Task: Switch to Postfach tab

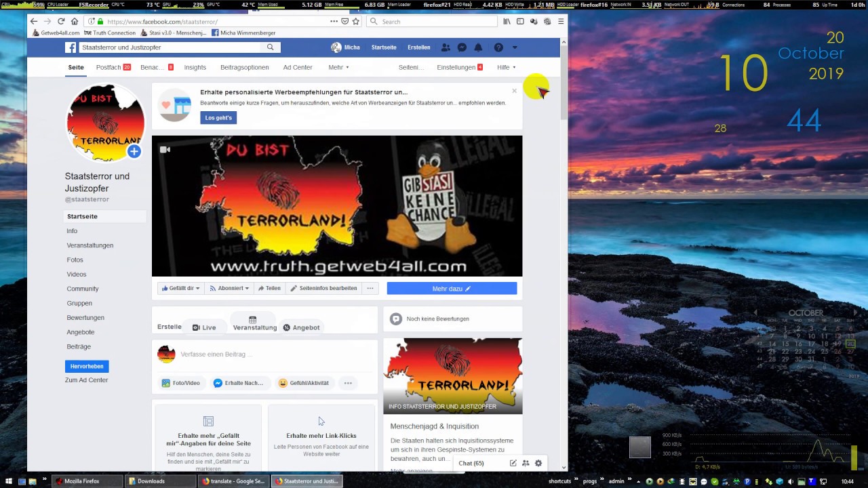Action: pos(113,67)
